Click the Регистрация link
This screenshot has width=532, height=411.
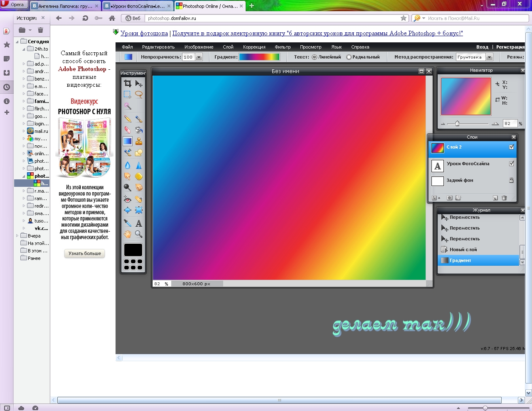[x=510, y=47]
